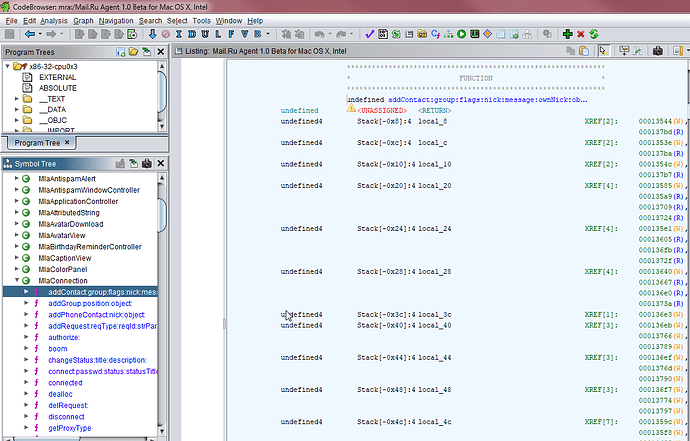Open the back-arrow history dropdown
This screenshot has width=690, height=441.
[x=40, y=34]
